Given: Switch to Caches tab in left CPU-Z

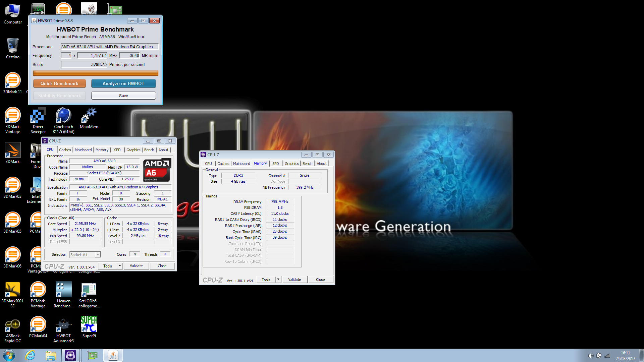Looking at the screenshot, I should 65,150.
